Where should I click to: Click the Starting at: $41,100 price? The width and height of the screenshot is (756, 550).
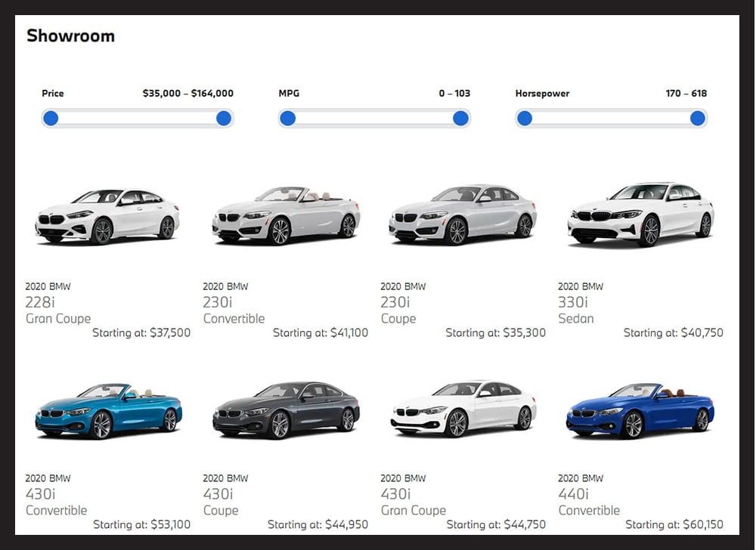pyautogui.click(x=321, y=332)
